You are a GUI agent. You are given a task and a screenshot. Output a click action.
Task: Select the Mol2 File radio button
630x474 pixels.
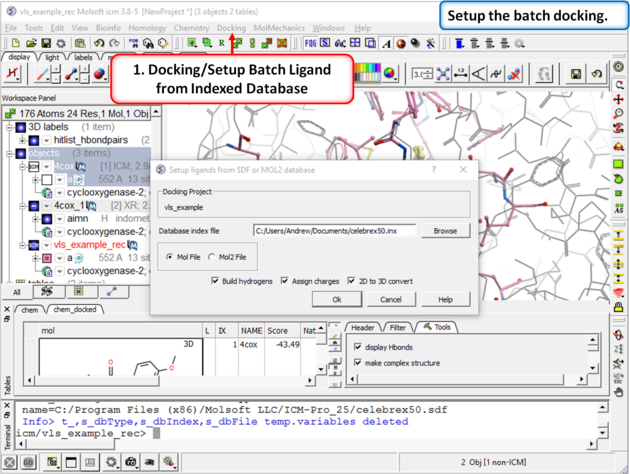pyautogui.click(x=212, y=257)
